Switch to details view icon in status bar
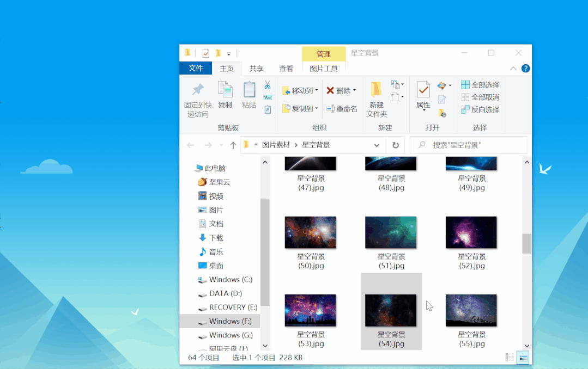 coord(510,358)
